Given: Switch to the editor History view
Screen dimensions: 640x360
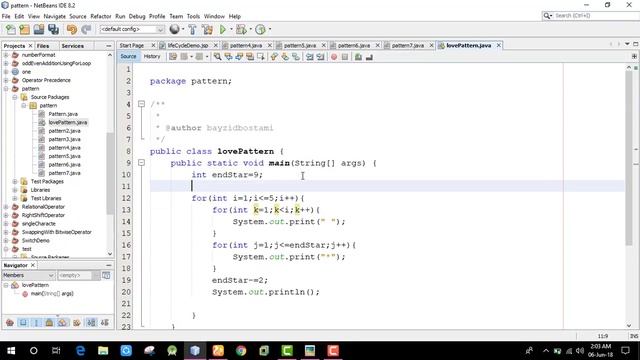Looking at the screenshot, I should [152, 56].
